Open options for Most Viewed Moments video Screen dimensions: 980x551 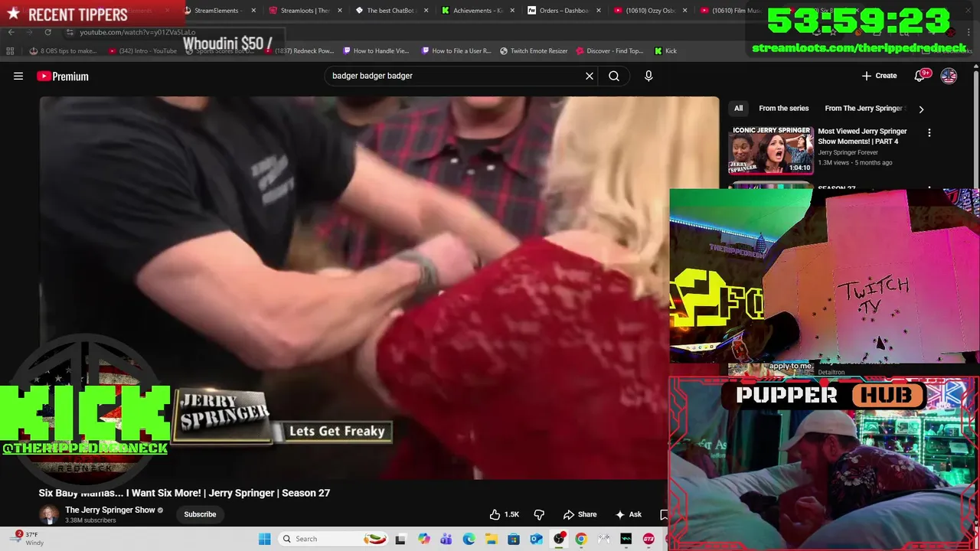[x=929, y=132]
